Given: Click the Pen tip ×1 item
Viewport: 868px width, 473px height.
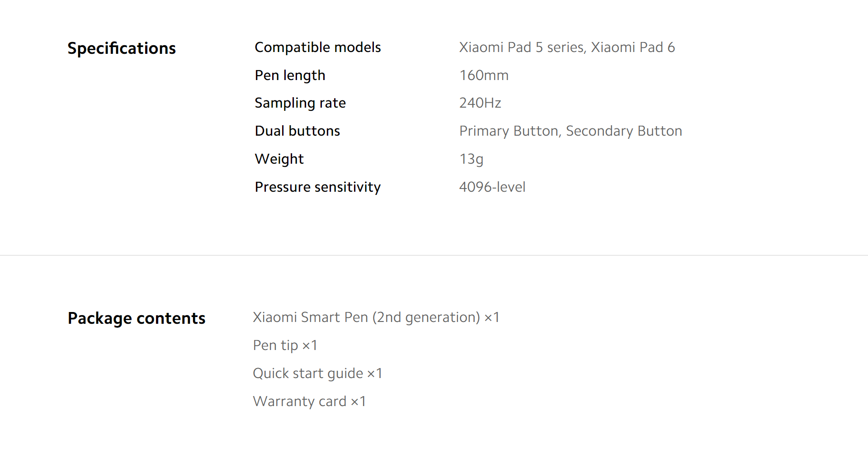Looking at the screenshot, I should pyautogui.click(x=285, y=345).
